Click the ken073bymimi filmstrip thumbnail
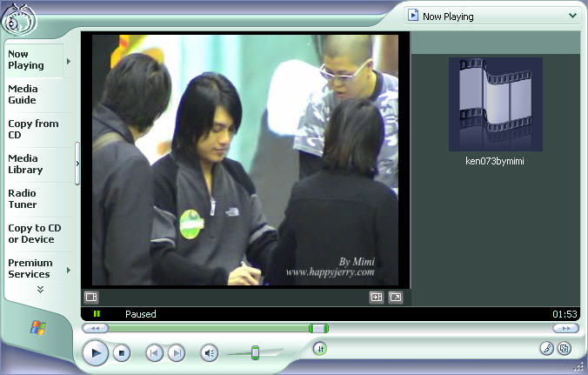Screen dimensions: 588x375 click(496, 104)
